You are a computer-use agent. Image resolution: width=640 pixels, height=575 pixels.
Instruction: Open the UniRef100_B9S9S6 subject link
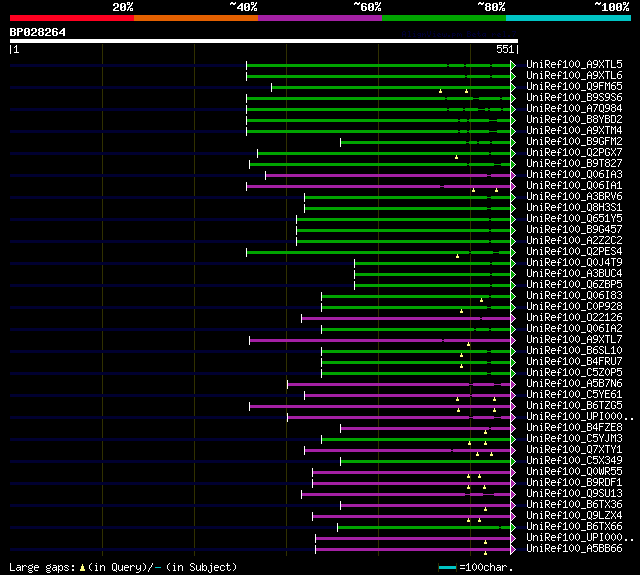tap(574, 98)
